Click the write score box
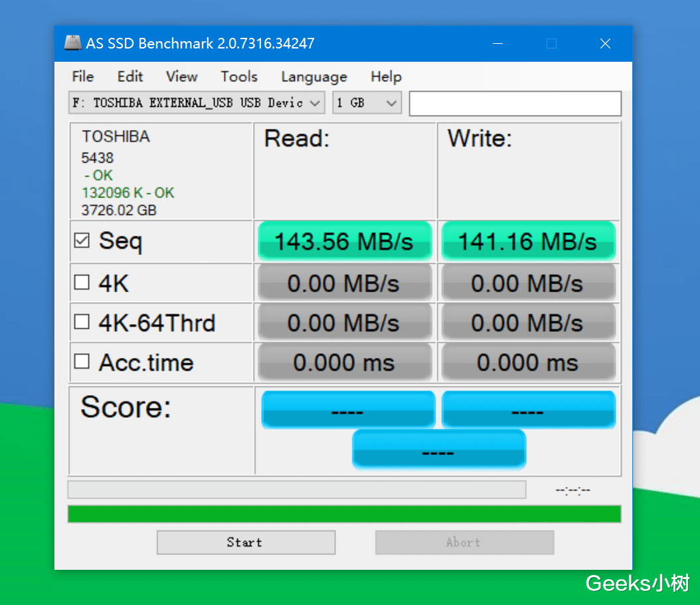Screen dimensions: 700x605 point(529,410)
